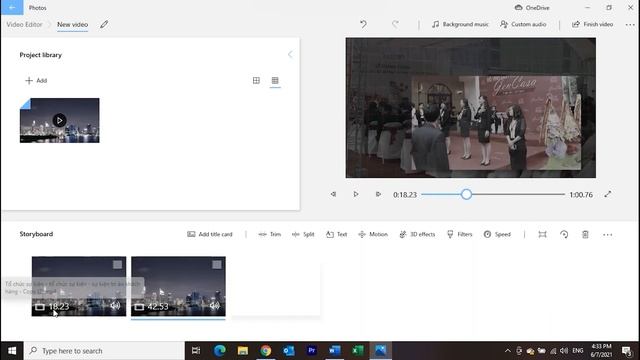This screenshot has height=360, width=640.
Task: Expand preview to full screen
Action: click(608, 194)
